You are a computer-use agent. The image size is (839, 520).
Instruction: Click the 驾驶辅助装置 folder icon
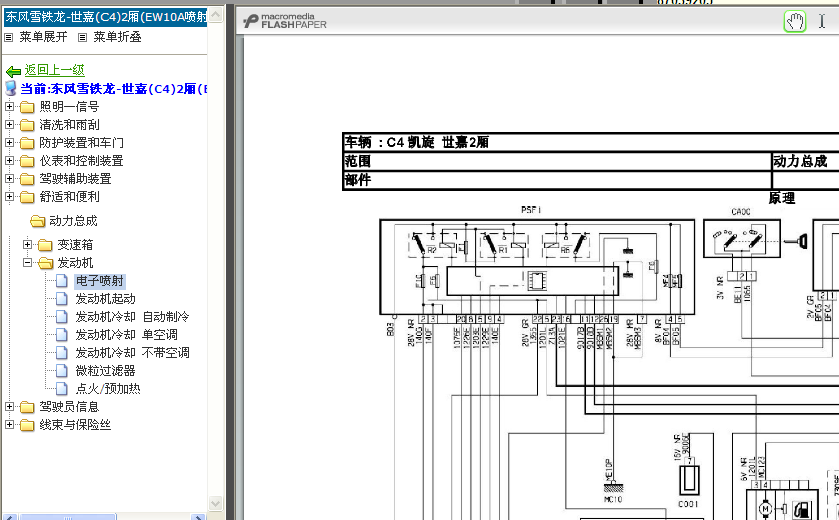[27, 179]
